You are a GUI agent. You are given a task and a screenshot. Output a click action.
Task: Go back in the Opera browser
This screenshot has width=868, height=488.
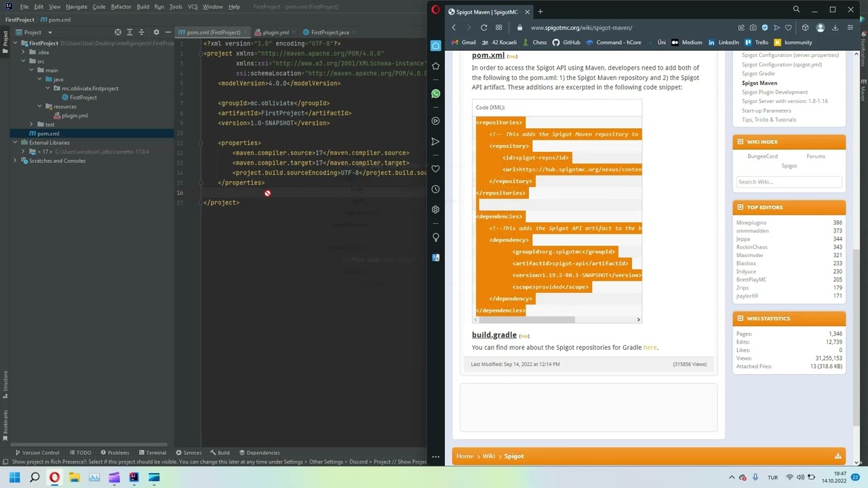point(454,28)
